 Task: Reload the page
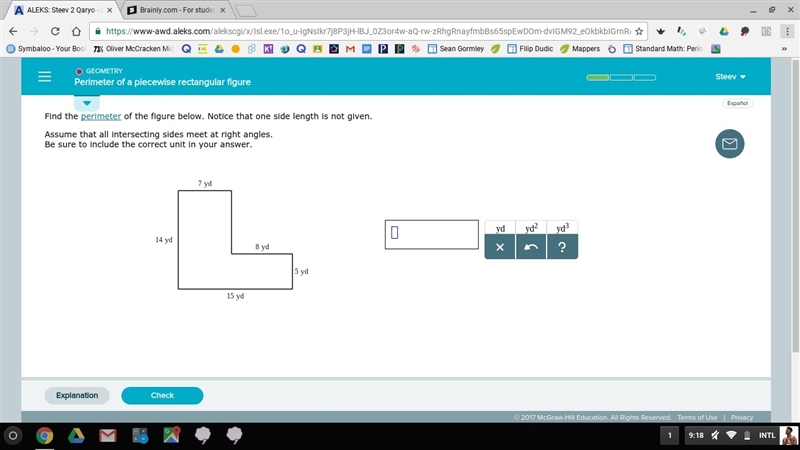(55, 31)
